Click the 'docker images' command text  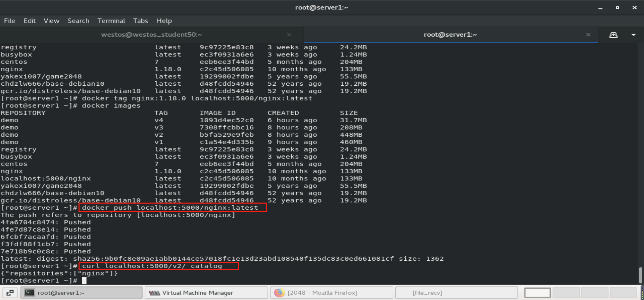click(x=111, y=106)
